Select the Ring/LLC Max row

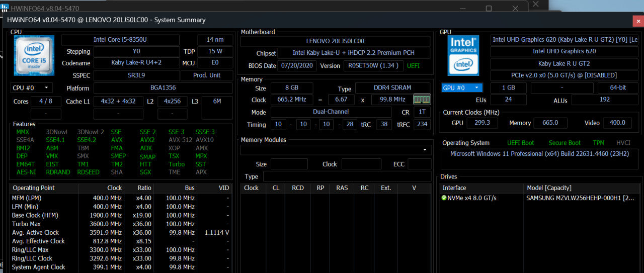(x=120, y=250)
